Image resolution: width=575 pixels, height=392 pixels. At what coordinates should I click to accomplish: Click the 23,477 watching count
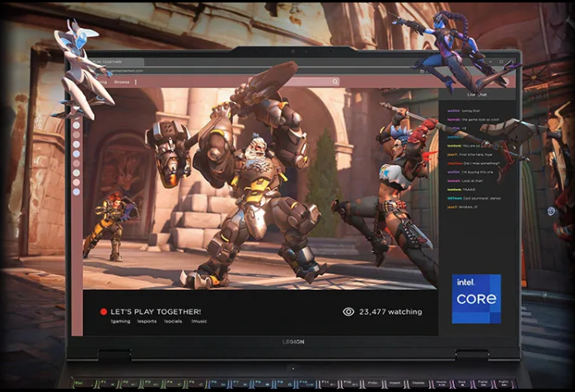390,311
